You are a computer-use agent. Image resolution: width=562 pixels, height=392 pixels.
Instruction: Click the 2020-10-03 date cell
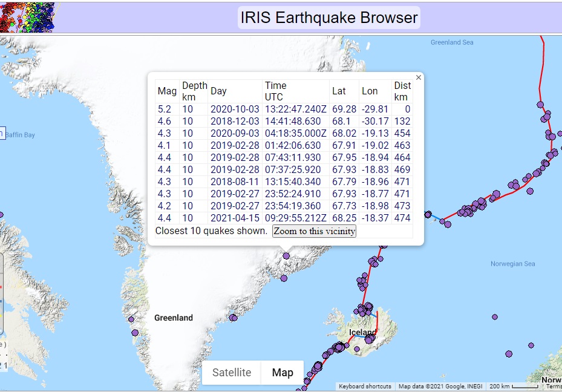pyautogui.click(x=235, y=109)
